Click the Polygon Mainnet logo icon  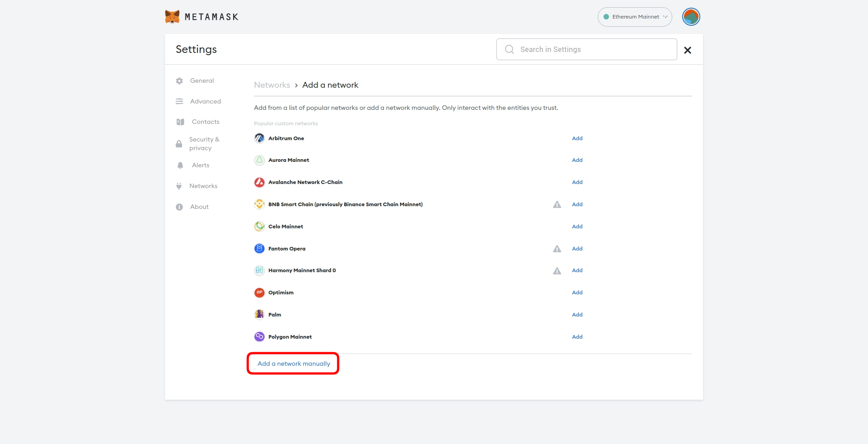(259, 337)
